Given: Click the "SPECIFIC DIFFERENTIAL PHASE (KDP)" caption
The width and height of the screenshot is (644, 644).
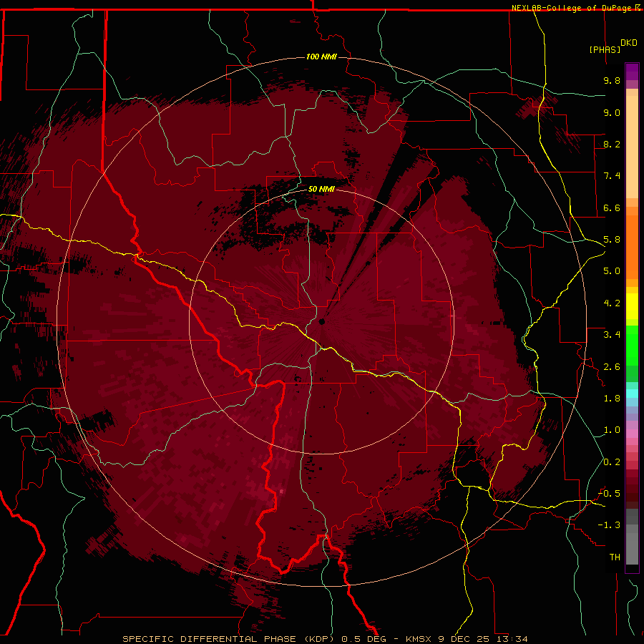Looking at the screenshot, I should 230,639.
